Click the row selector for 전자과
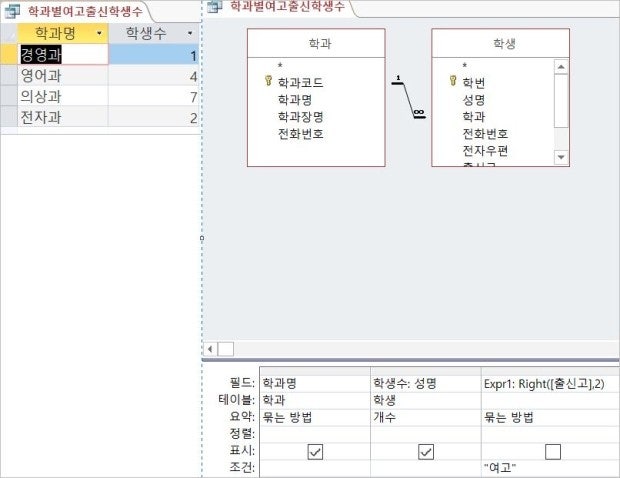 pos(9,117)
